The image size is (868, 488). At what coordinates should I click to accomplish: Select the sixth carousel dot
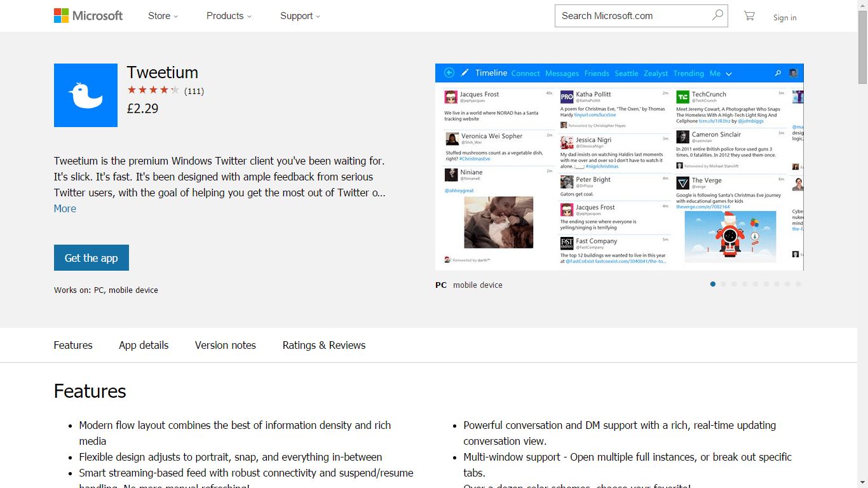pyautogui.click(x=766, y=284)
